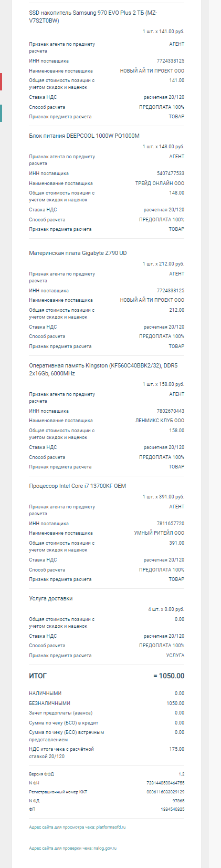Screen dimensions: 221x868
Task: Click the Услуга доставки item heading
Action: (x=51, y=598)
